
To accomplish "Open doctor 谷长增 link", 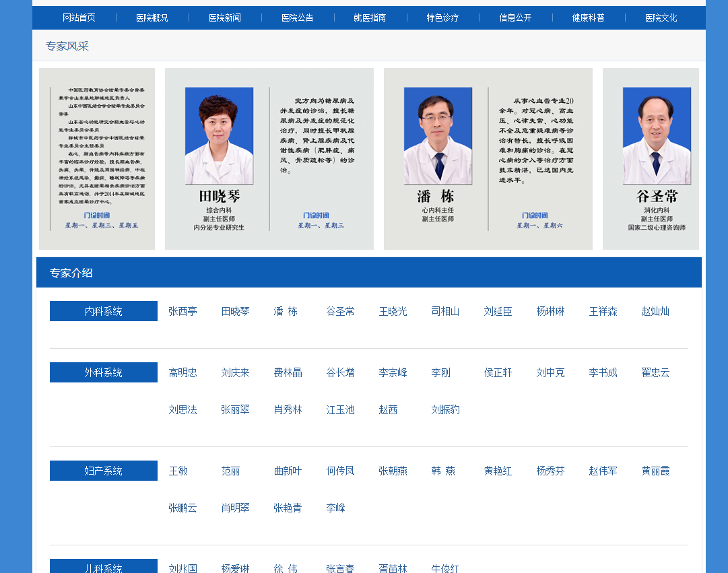I will [x=340, y=372].
